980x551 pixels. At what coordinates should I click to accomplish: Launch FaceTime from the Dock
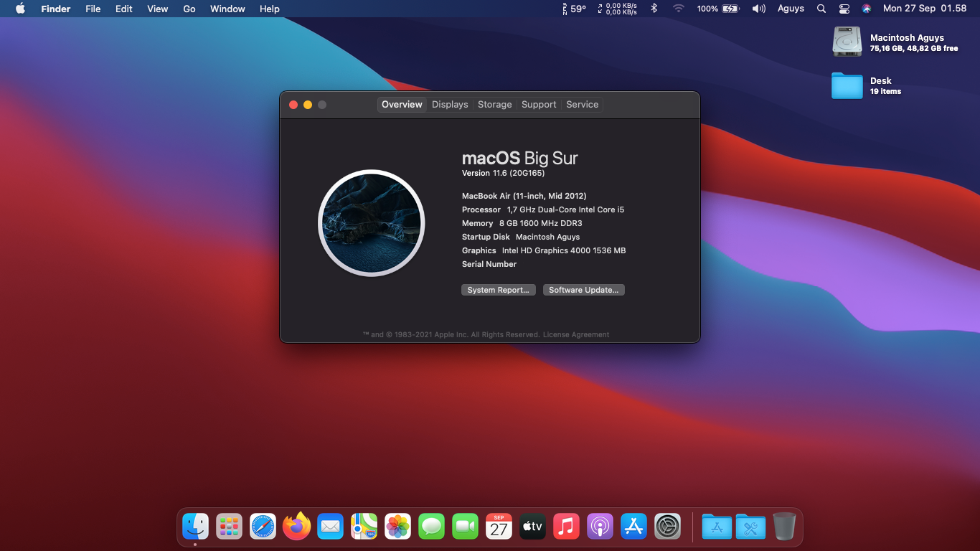pyautogui.click(x=465, y=527)
